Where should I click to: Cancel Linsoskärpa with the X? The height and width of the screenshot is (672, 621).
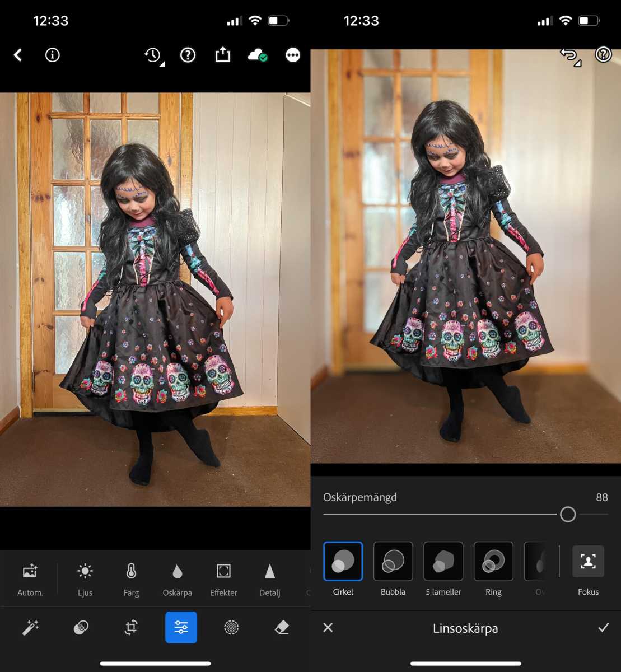click(328, 628)
